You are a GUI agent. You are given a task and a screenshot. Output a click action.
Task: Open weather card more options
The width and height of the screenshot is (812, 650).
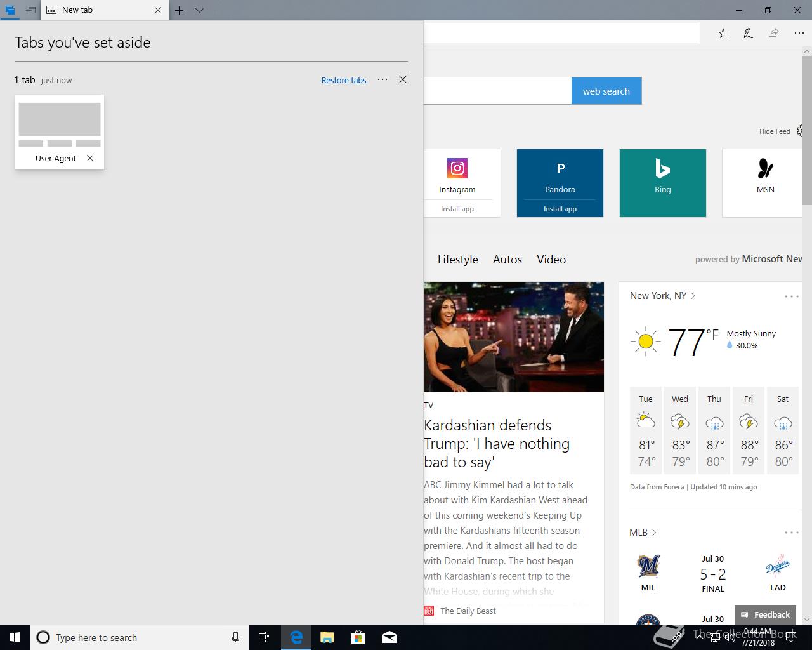click(791, 296)
